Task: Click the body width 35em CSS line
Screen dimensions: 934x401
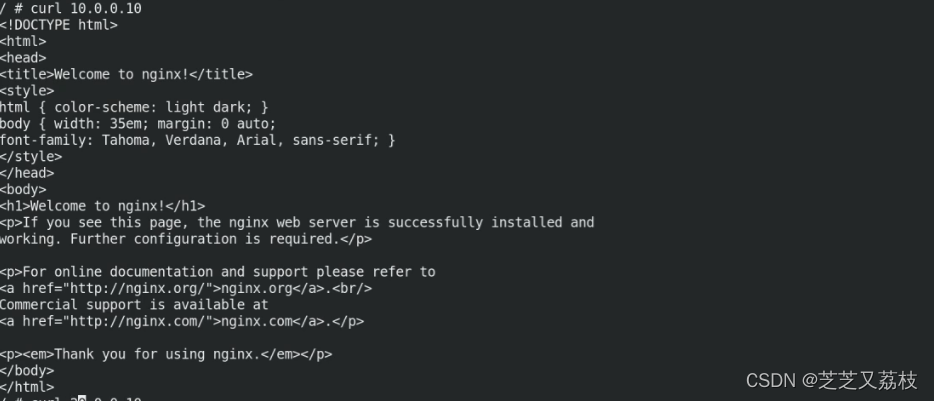Action: click(138, 123)
